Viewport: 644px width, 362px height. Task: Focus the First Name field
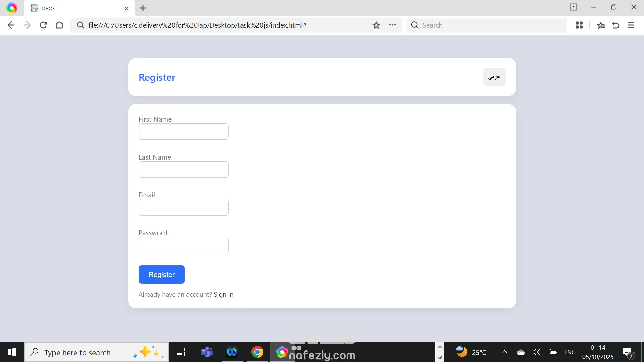(x=183, y=132)
